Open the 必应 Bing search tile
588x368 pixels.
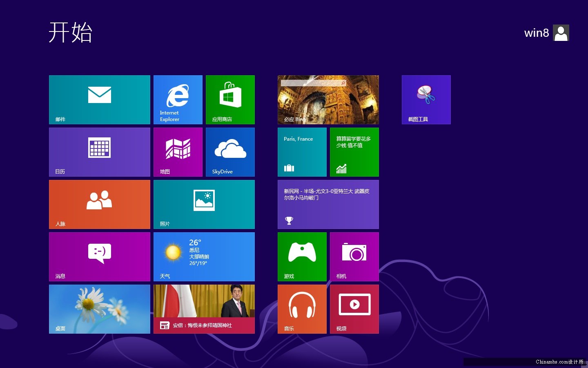328,99
